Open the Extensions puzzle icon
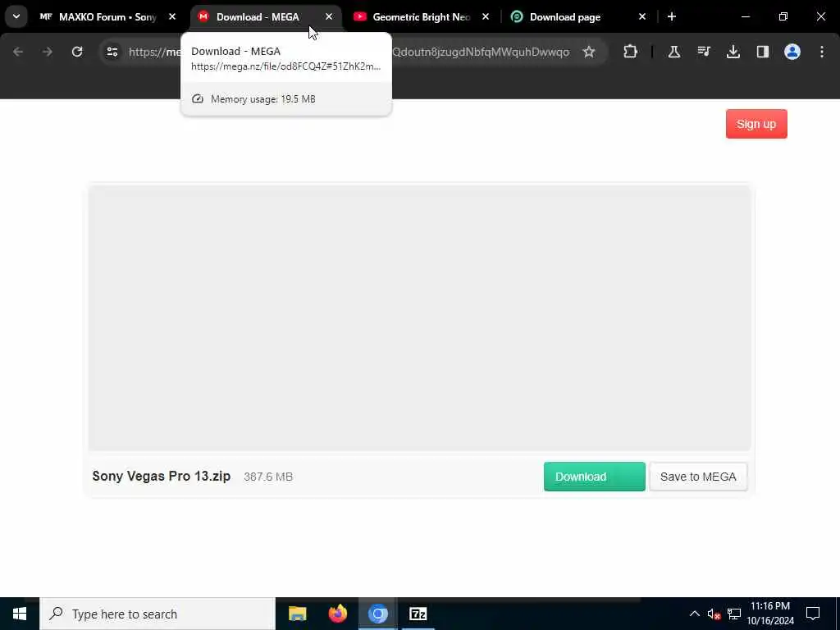The height and width of the screenshot is (630, 840). pos(631,52)
